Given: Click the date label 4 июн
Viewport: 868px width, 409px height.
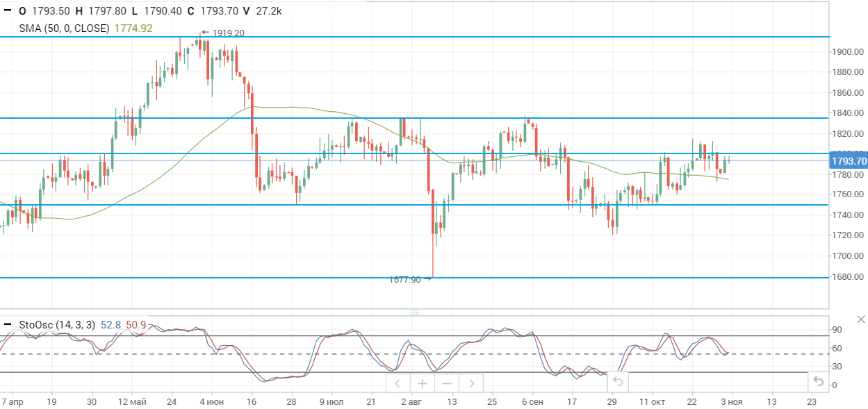Looking at the screenshot, I should tap(211, 402).
